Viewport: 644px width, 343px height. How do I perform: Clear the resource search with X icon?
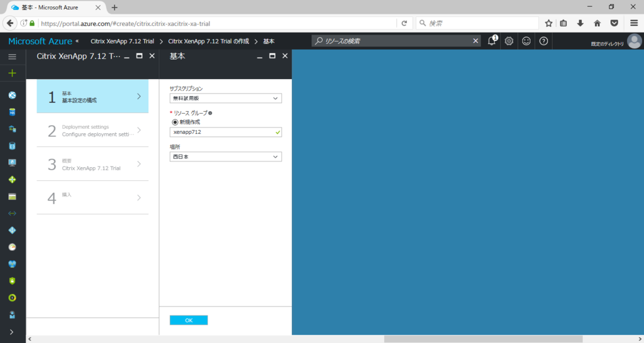475,41
